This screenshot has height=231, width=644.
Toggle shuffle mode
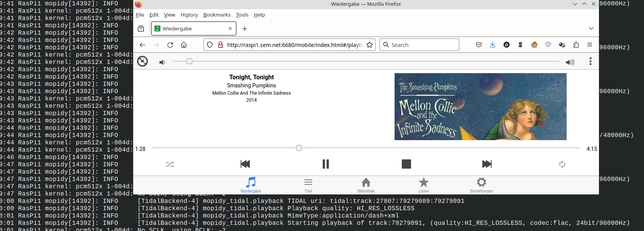click(x=170, y=164)
